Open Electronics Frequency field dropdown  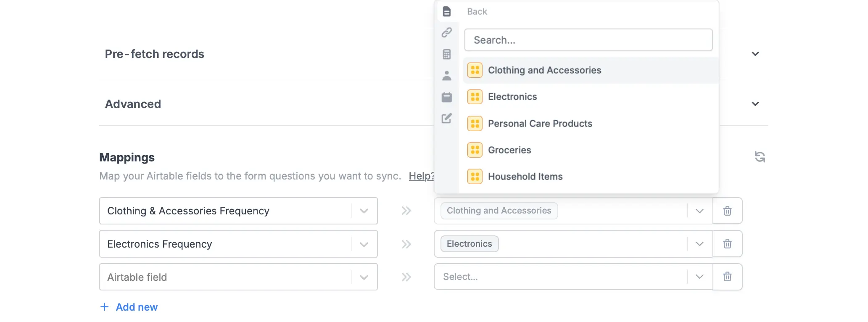pyautogui.click(x=364, y=244)
